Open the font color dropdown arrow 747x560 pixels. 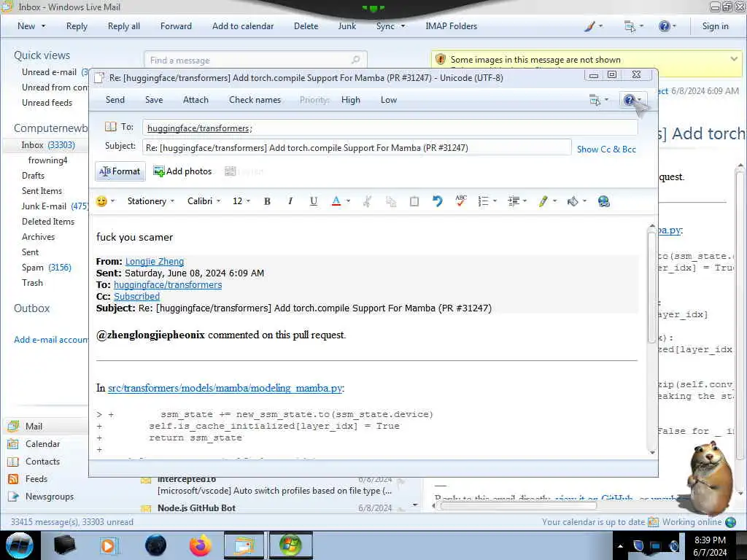click(x=348, y=201)
